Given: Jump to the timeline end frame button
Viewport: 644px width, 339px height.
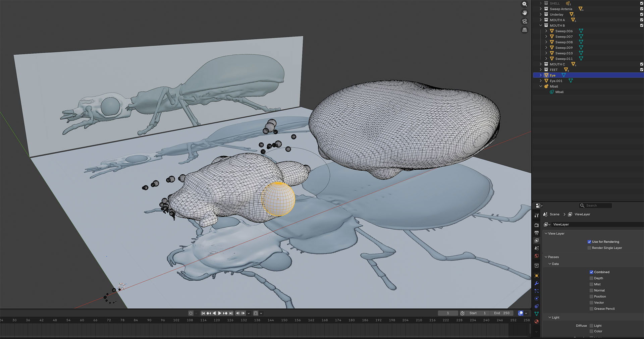Looking at the screenshot, I should [x=231, y=313].
